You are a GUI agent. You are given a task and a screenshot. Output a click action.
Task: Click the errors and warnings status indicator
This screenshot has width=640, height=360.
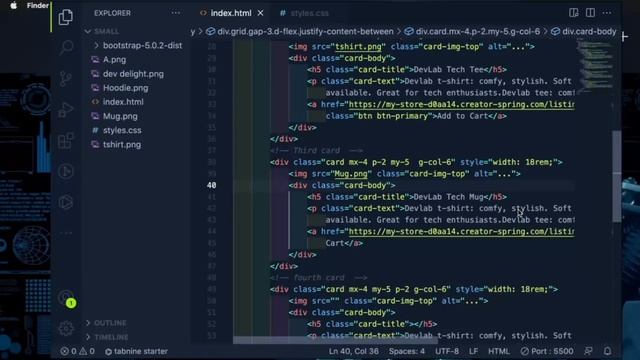click(x=77, y=351)
